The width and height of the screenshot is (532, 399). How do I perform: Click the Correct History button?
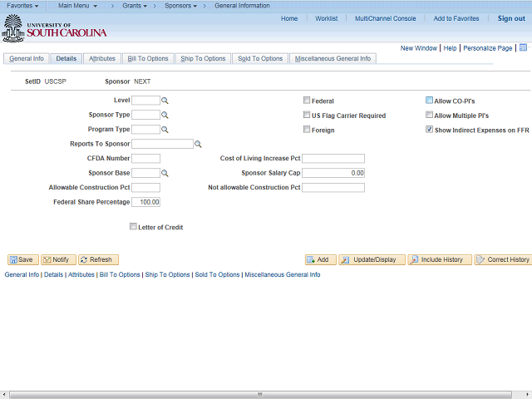pyautogui.click(x=503, y=259)
